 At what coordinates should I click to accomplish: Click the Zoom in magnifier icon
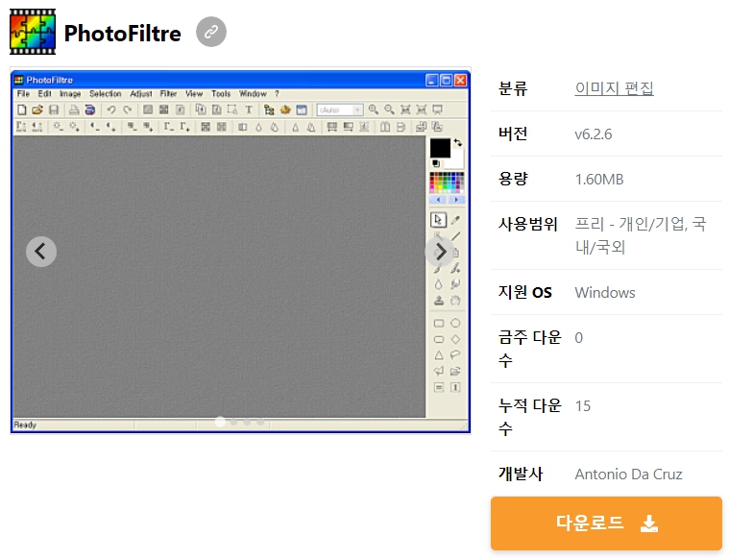374,110
